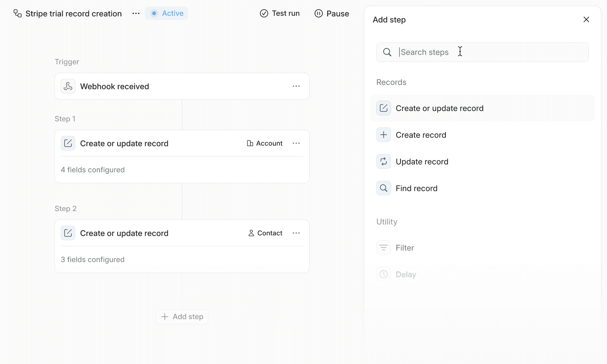This screenshot has height=364, width=607.
Task: Toggle the Active status badge
Action: [x=167, y=13]
